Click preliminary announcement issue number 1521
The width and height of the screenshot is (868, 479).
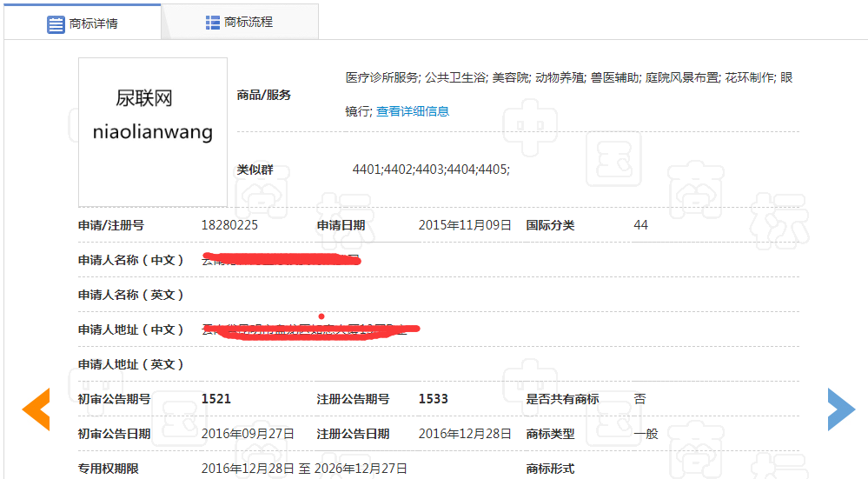216,399
